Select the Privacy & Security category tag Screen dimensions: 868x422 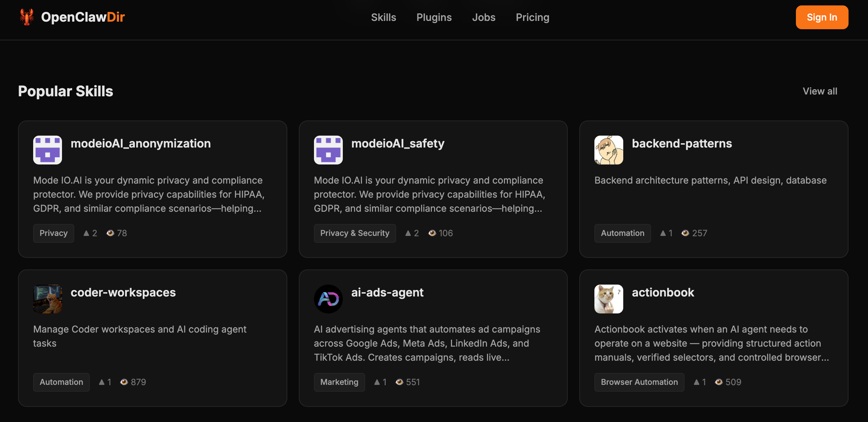point(355,233)
